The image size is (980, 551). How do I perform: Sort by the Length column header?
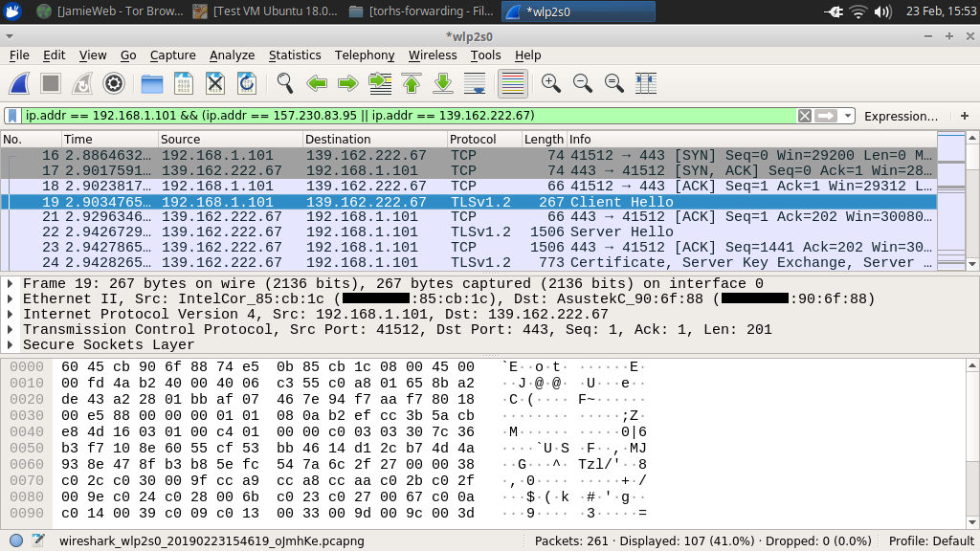pos(544,140)
